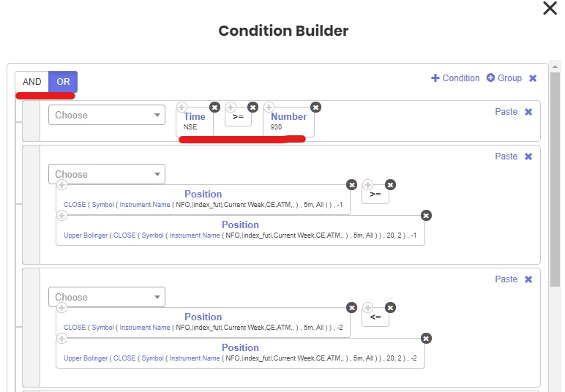This screenshot has width=565, height=392.
Task: Remove the <= operator in the third condition
Action: [391, 308]
